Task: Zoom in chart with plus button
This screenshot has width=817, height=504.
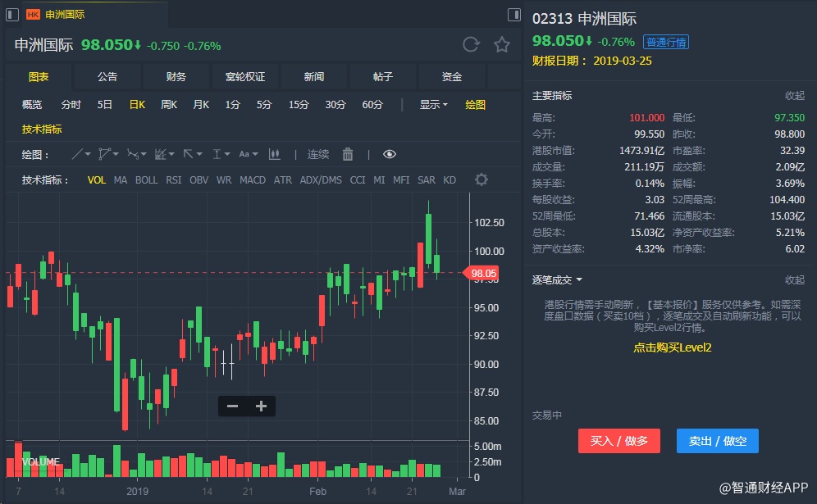Action: pos(262,406)
